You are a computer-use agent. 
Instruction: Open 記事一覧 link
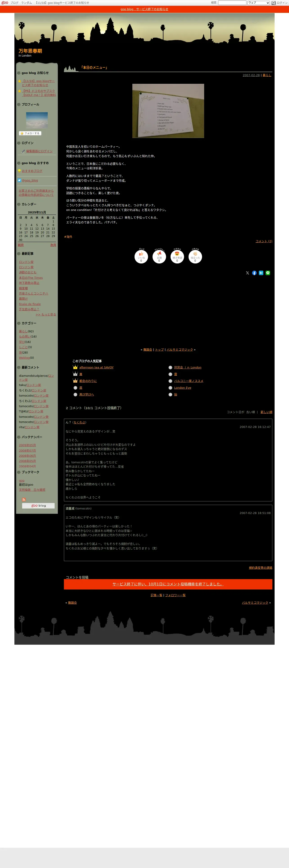[156, 595]
